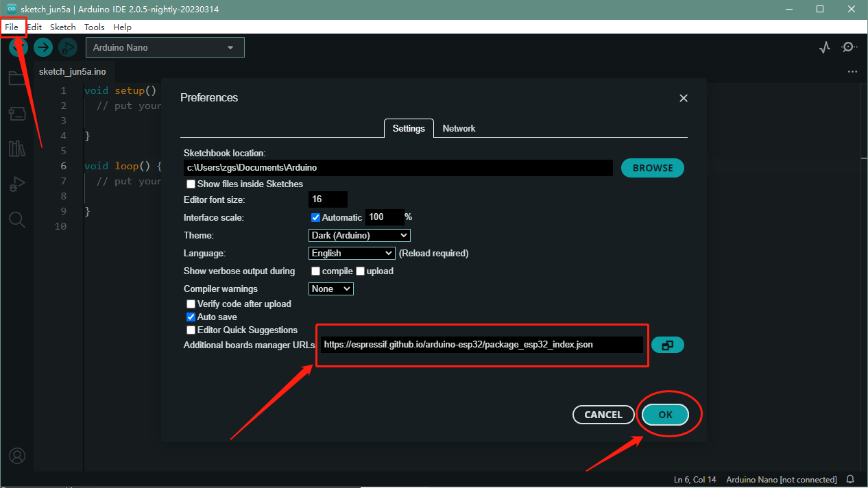Click the Preferences dialog title

(x=209, y=97)
